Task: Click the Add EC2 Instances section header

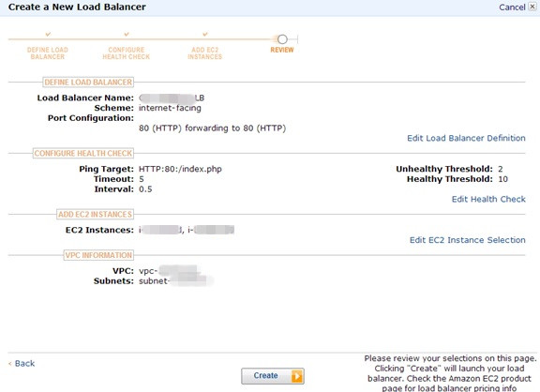Action: click(x=95, y=214)
